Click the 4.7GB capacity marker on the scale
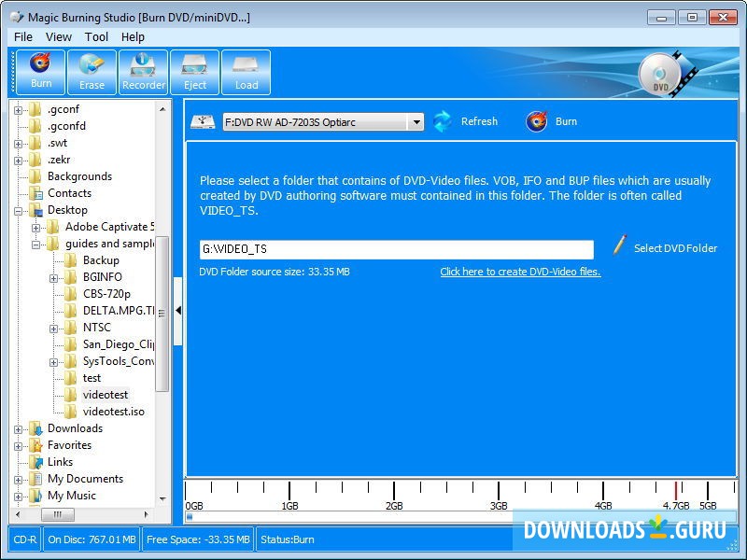The width and height of the screenshot is (747, 560). (676, 504)
